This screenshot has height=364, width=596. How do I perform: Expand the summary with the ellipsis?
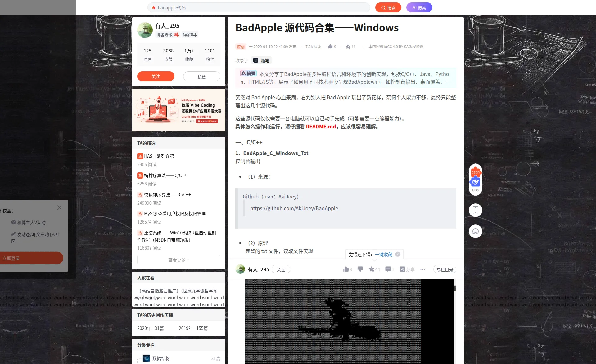point(447,82)
